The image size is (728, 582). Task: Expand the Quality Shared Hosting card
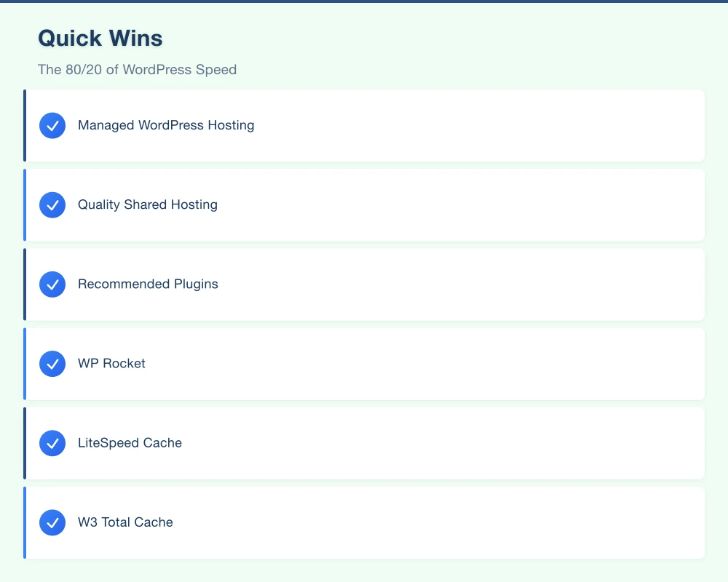pyautogui.click(x=364, y=204)
